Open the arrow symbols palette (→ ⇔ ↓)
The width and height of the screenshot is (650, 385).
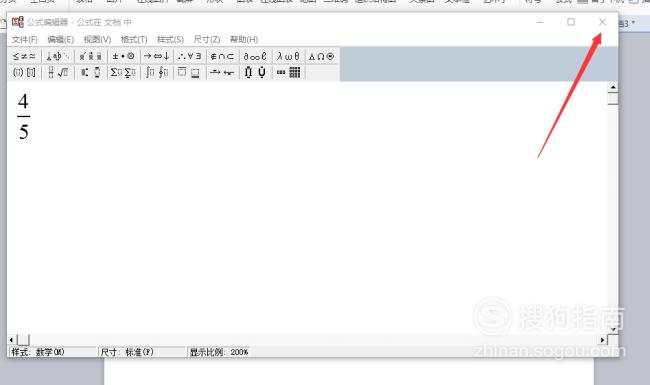[157, 56]
